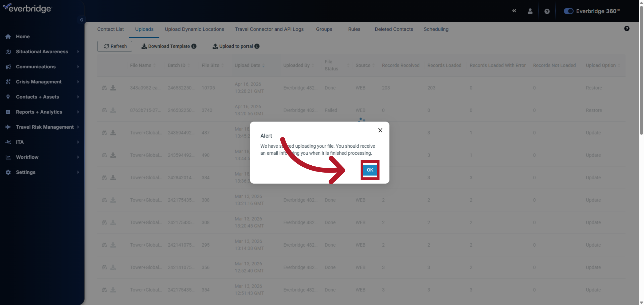Screen dimensions: 644x305
Task: Close the Alert dialog with X
Action: point(380,131)
